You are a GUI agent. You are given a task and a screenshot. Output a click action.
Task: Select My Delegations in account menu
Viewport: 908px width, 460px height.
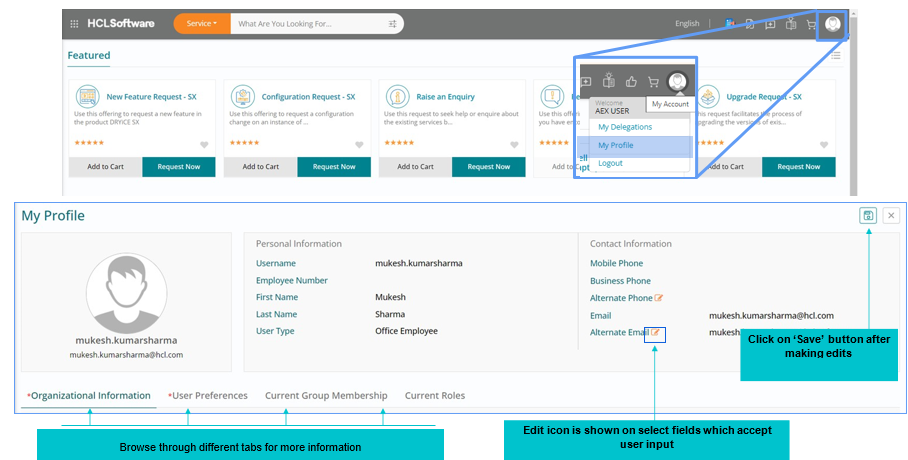(x=625, y=127)
